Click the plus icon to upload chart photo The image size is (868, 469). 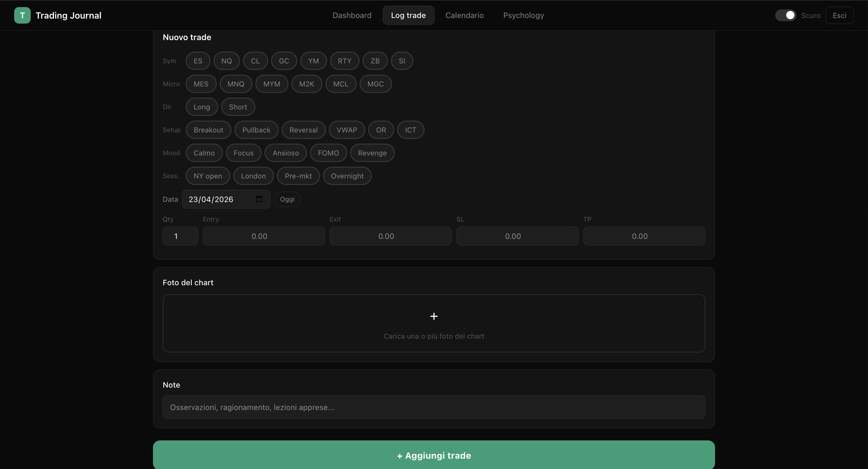click(433, 317)
